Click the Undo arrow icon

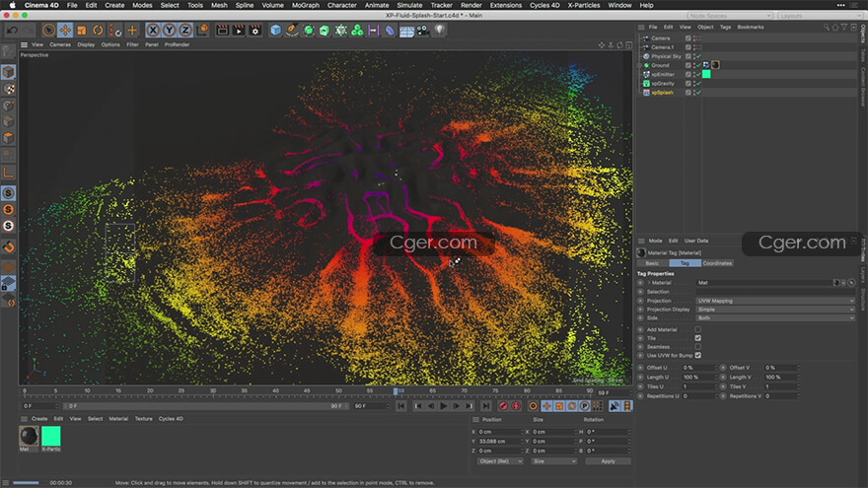[12, 30]
